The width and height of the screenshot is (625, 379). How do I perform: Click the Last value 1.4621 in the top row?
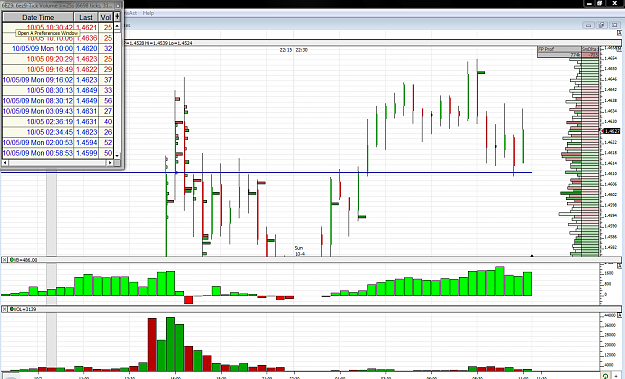pyautogui.click(x=86, y=27)
